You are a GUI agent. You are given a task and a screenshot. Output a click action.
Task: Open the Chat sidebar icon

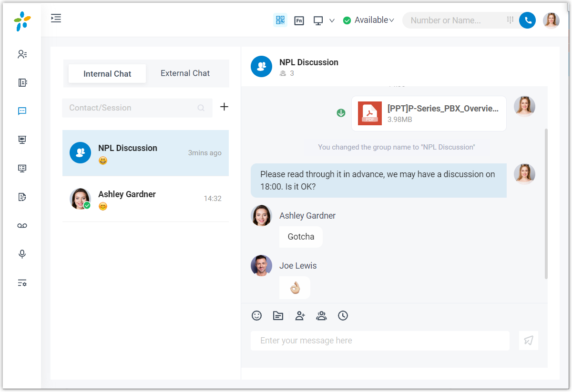[x=22, y=111]
